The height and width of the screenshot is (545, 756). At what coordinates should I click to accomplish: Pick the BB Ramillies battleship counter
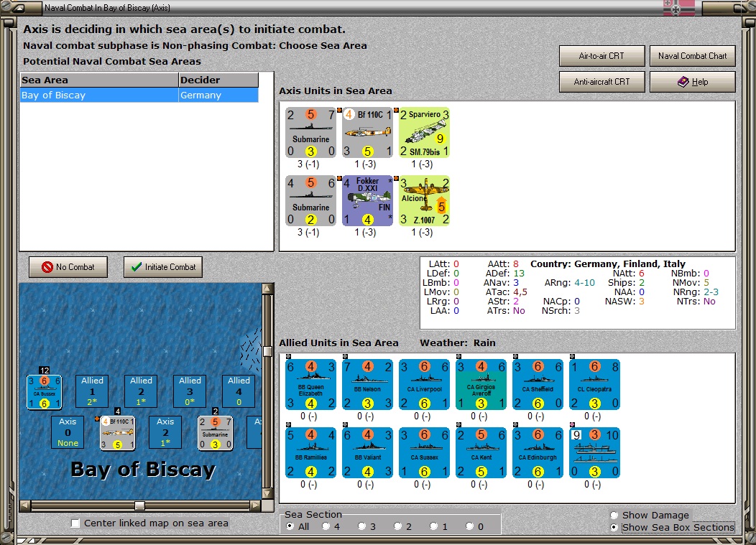[x=311, y=453]
